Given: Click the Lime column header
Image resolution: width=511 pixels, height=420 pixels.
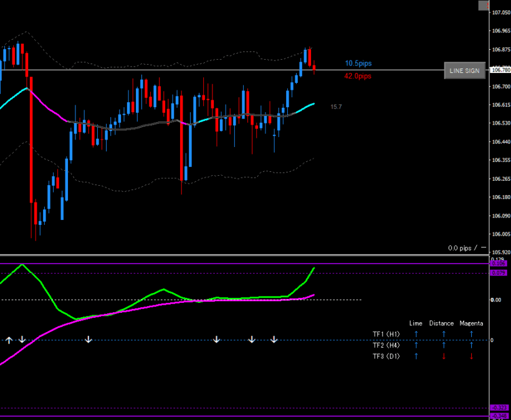Looking at the screenshot, I should 416,323.
